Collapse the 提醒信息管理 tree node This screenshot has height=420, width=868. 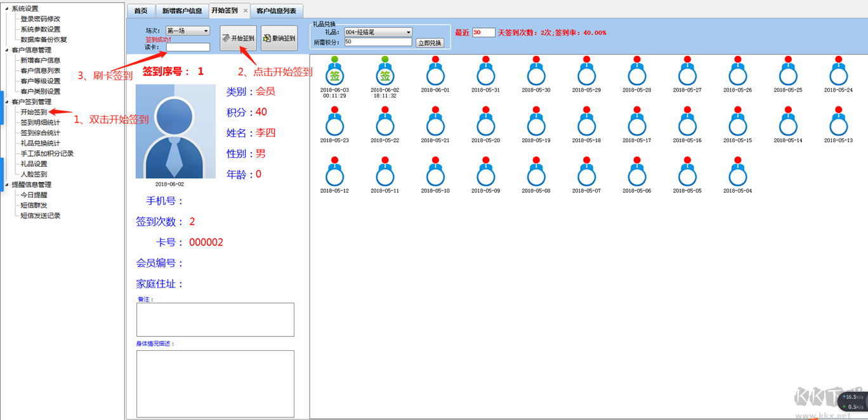[6, 185]
